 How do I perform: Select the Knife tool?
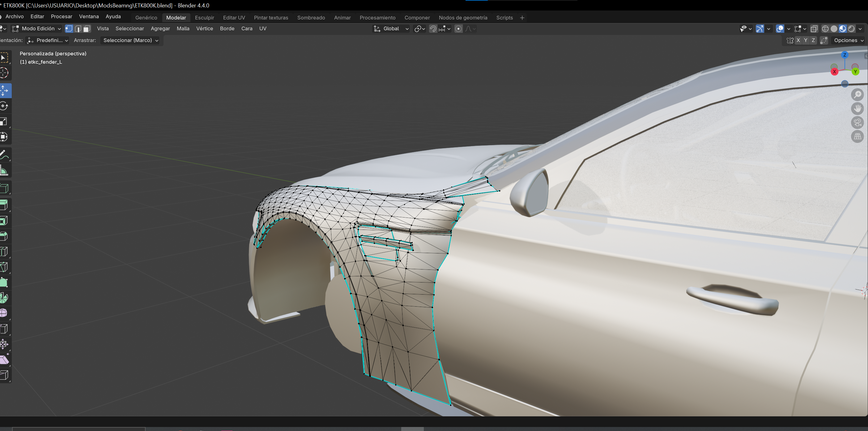click(x=4, y=267)
